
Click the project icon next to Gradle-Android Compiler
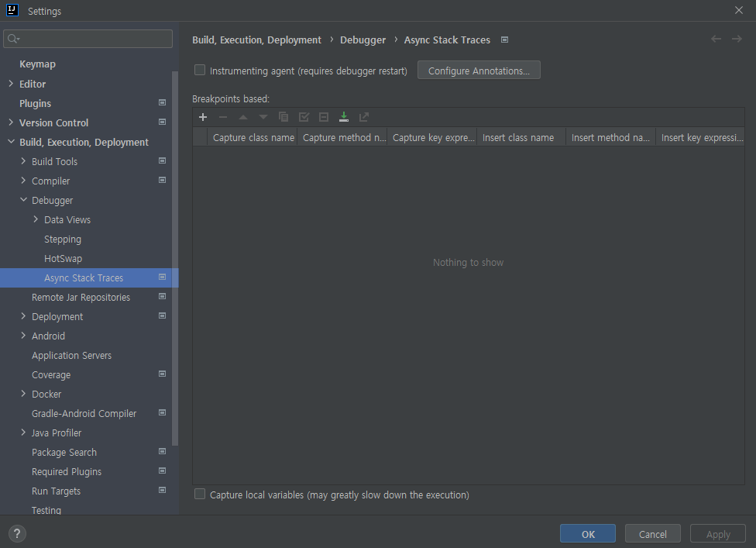click(x=163, y=412)
